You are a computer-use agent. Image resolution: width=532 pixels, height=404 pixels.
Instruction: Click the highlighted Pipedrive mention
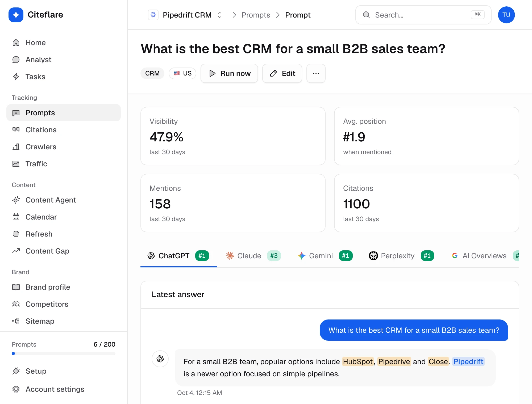pyautogui.click(x=394, y=361)
